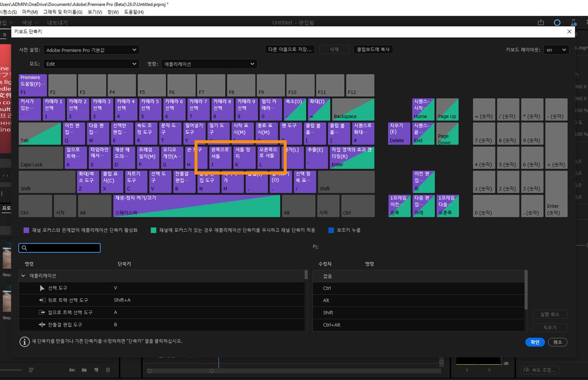Click the Track Select Forward tool icon
Viewport: 588px width, 380px height.
pyautogui.click(x=42, y=312)
